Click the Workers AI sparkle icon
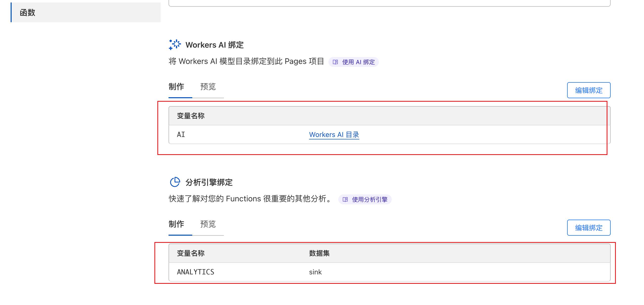 point(175,45)
